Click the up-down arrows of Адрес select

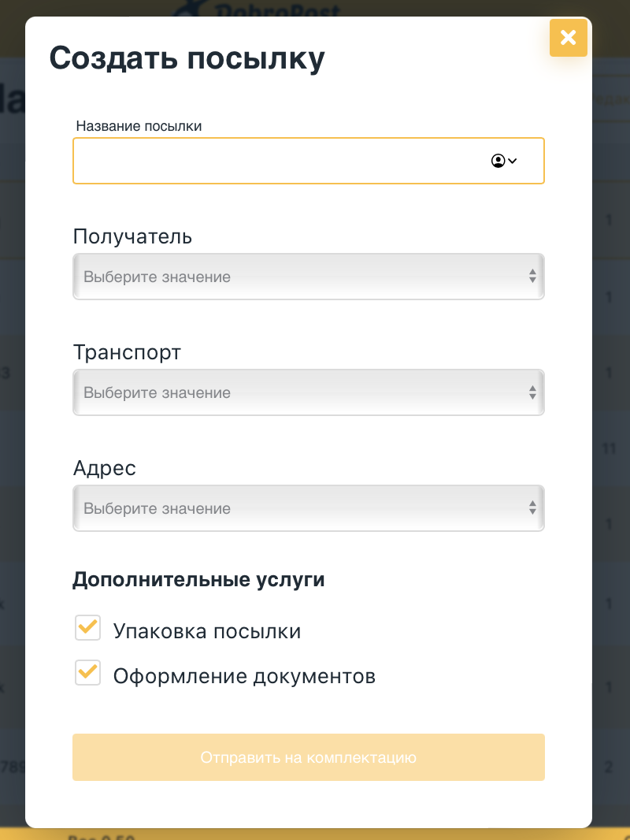click(x=532, y=508)
